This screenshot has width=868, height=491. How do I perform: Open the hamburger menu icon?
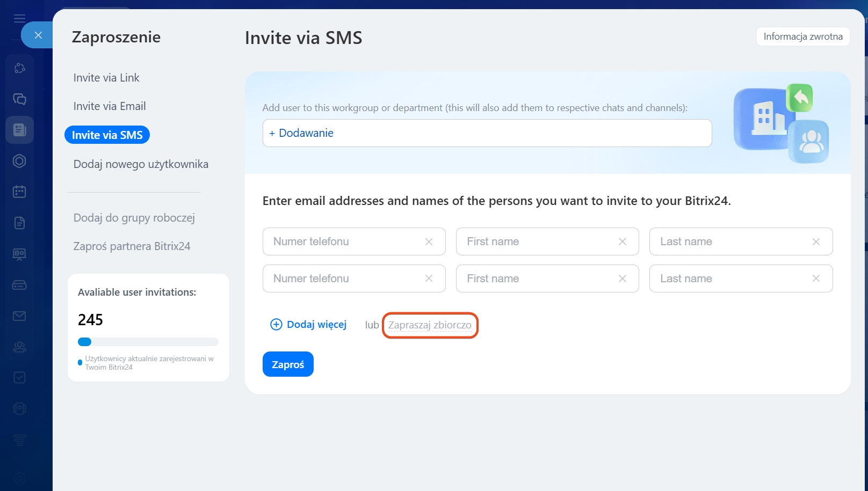[19, 19]
